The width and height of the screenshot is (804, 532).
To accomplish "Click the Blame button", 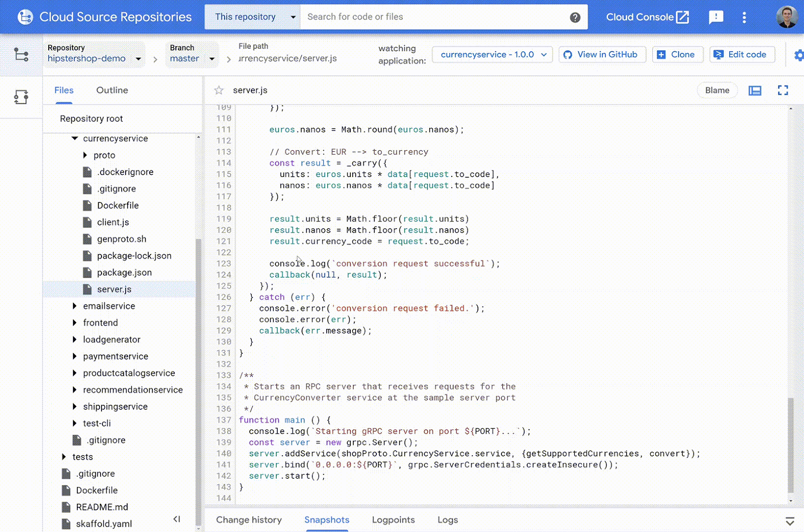I will coord(717,90).
